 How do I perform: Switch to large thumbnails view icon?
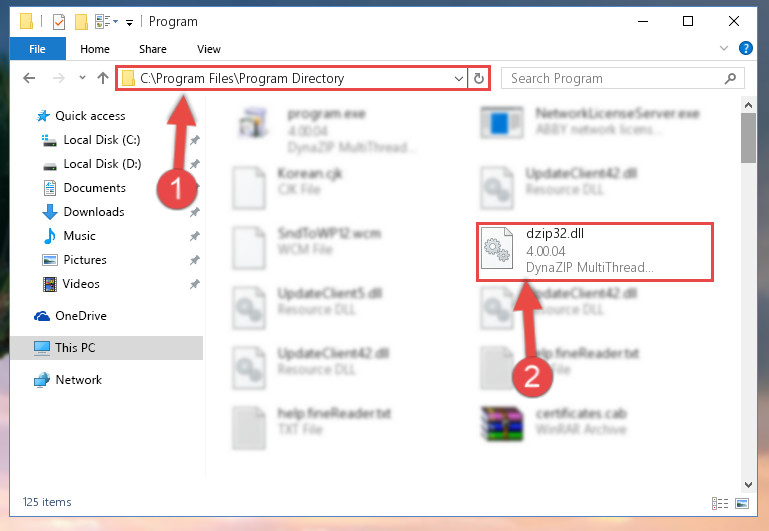click(x=742, y=503)
